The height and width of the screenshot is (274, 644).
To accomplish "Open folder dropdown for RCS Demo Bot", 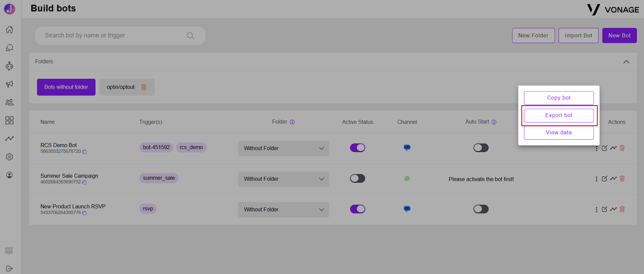I will [x=284, y=148].
